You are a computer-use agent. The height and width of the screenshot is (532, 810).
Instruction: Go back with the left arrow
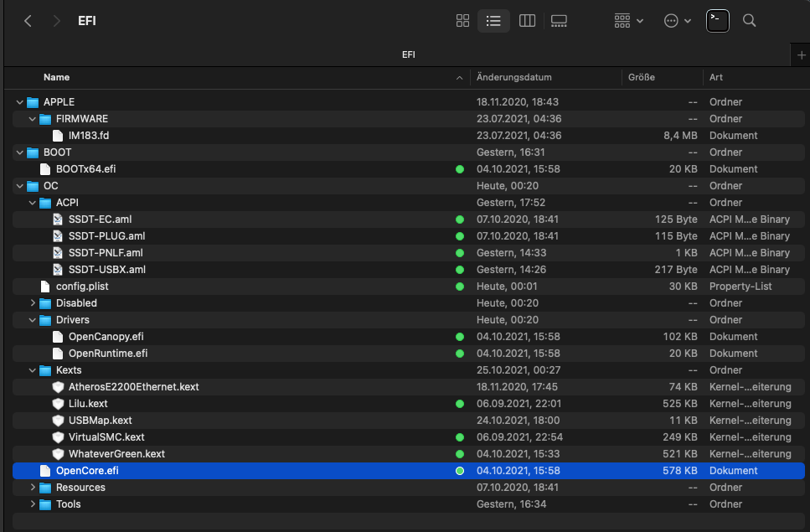(x=28, y=21)
